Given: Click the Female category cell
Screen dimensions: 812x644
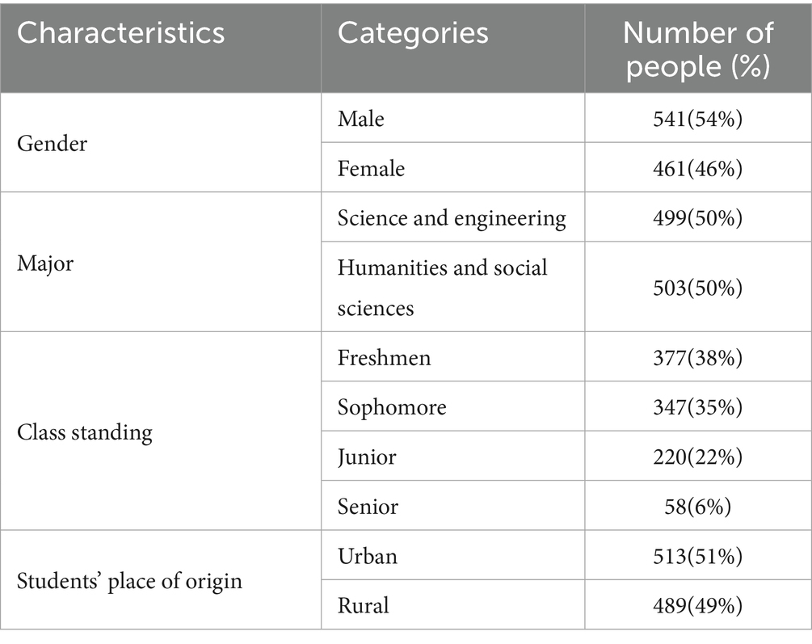Looking at the screenshot, I should (x=372, y=168).
